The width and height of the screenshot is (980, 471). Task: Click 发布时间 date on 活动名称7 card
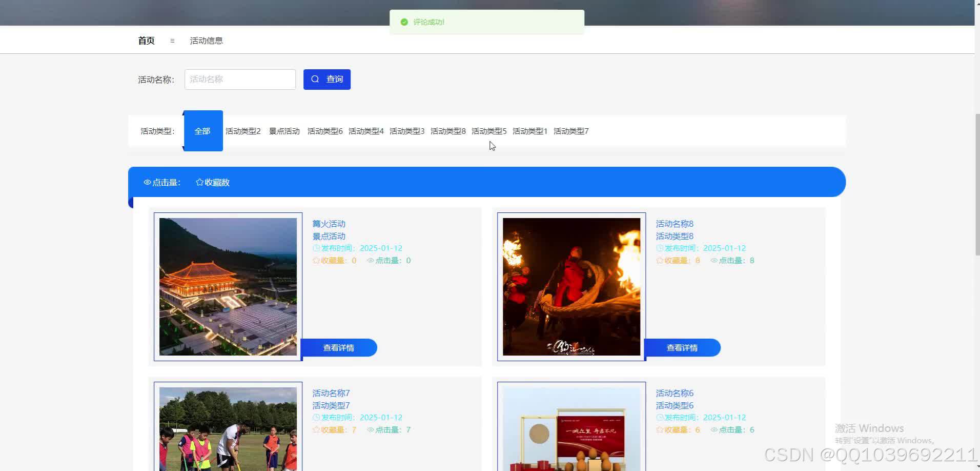[x=358, y=418]
